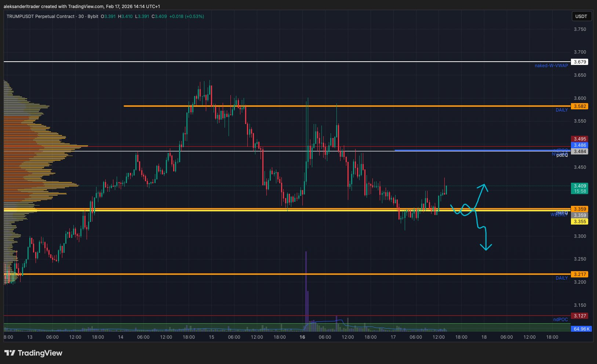
Task: Click the dark red 3.495 price tag
Action: [x=579, y=139]
